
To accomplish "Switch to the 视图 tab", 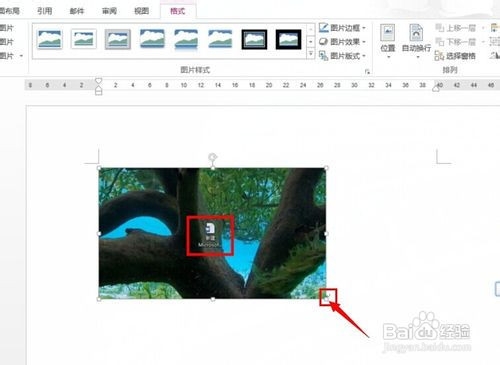I will (141, 11).
